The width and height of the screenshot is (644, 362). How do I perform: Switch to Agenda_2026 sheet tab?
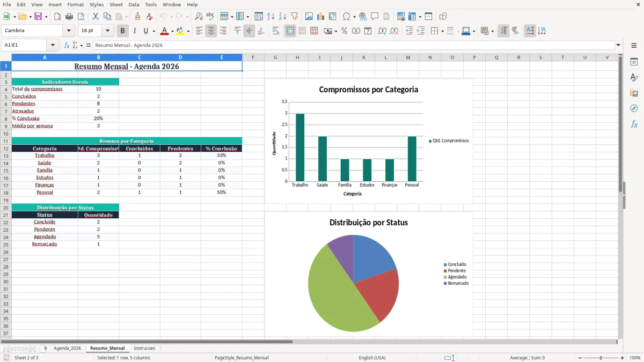click(x=67, y=348)
